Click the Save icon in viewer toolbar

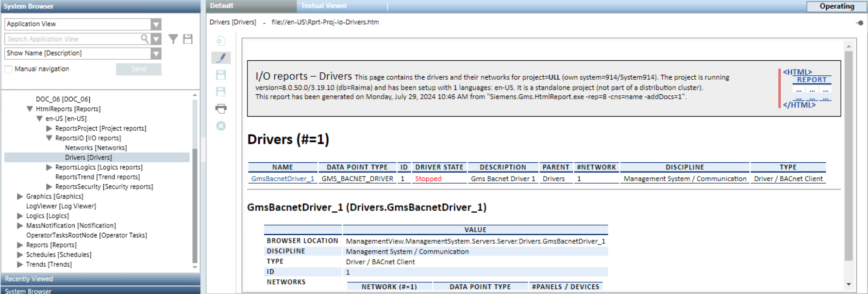pos(221,74)
